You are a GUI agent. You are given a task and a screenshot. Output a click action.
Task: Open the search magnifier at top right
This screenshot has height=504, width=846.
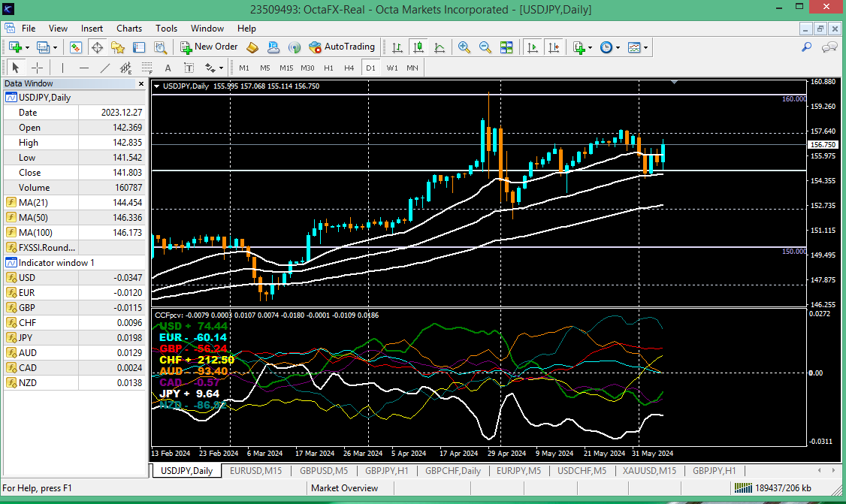click(807, 47)
